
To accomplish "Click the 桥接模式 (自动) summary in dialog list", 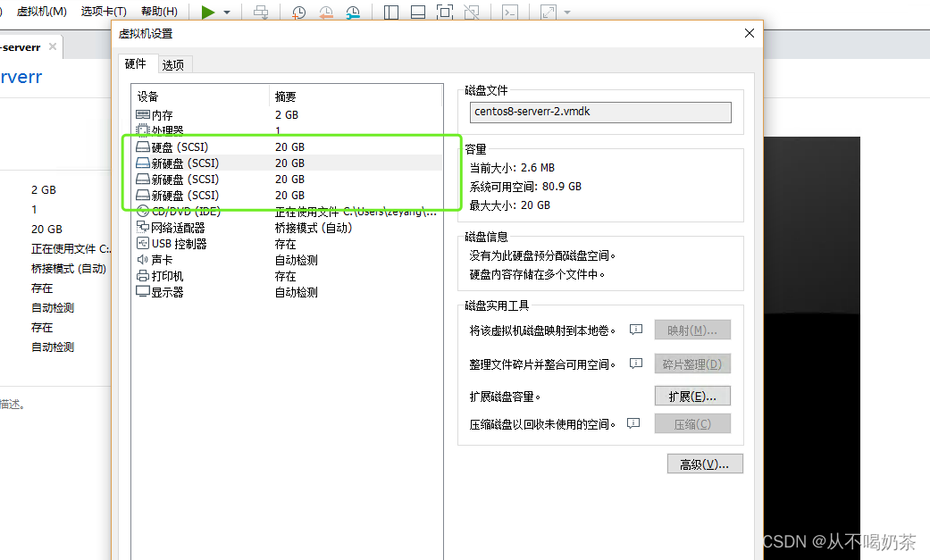I will click(x=314, y=228).
